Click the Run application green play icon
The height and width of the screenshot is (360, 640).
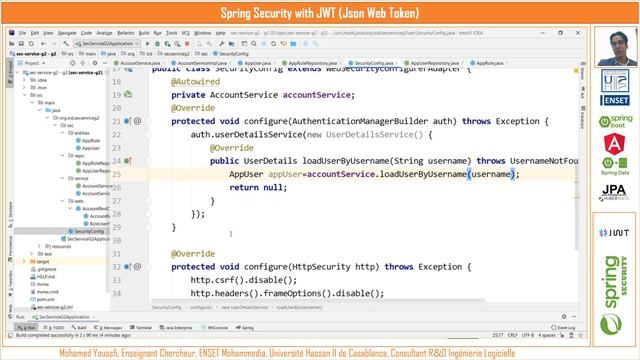[x=148, y=43]
